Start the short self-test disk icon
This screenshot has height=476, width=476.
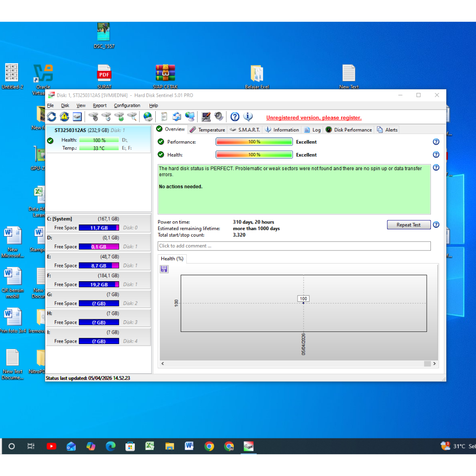pyautogui.click(x=93, y=117)
